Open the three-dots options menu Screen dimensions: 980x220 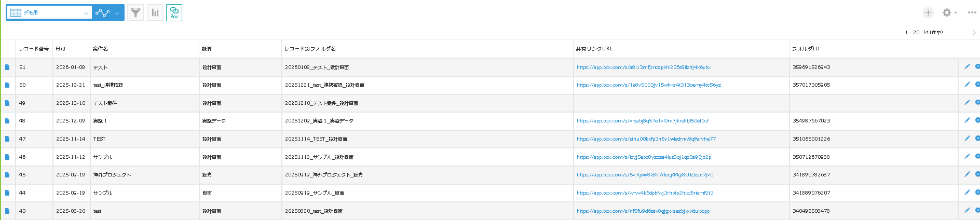pos(972,12)
